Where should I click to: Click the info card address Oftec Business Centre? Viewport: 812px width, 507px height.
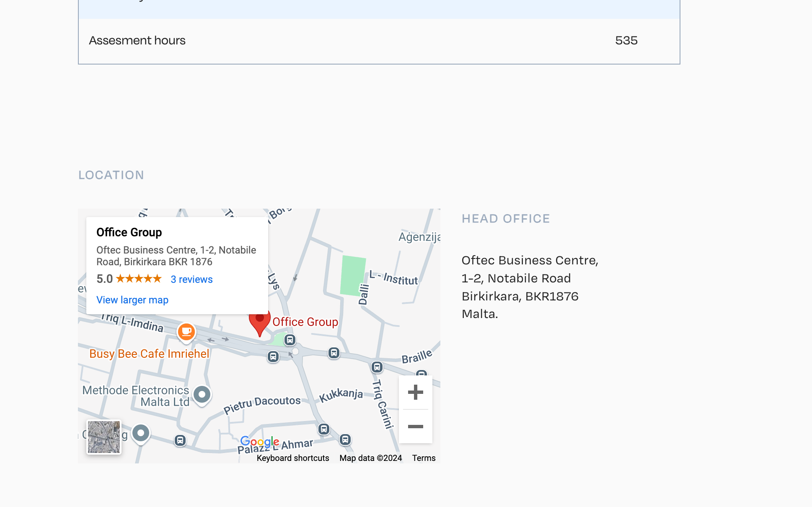tap(176, 256)
